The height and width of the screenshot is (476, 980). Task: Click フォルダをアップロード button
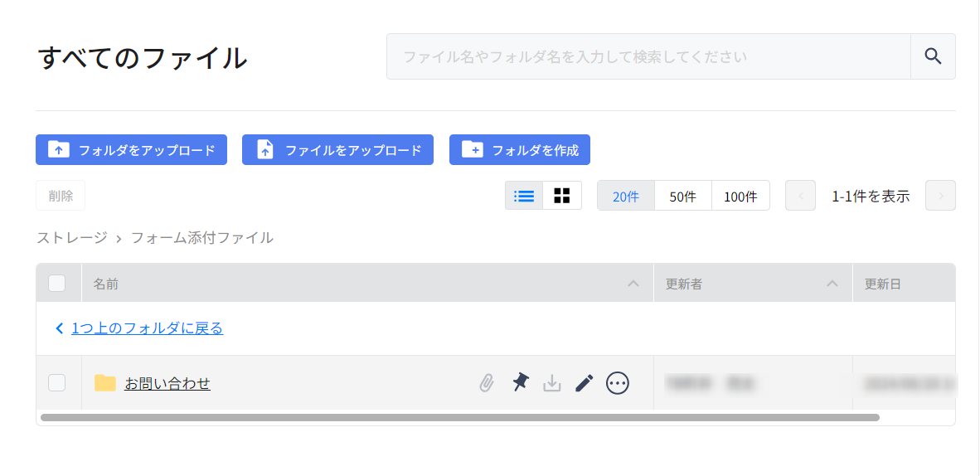point(131,150)
